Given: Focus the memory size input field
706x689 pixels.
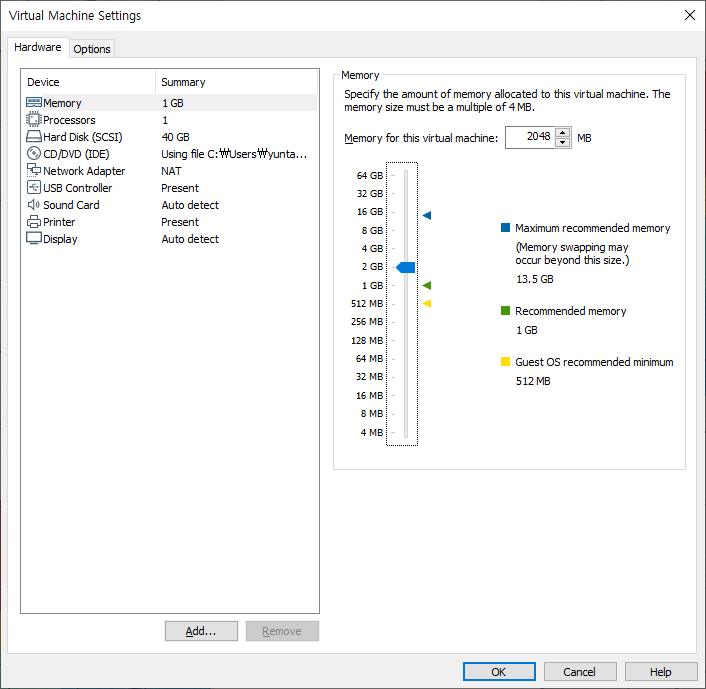Looking at the screenshot, I should pos(530,137).
